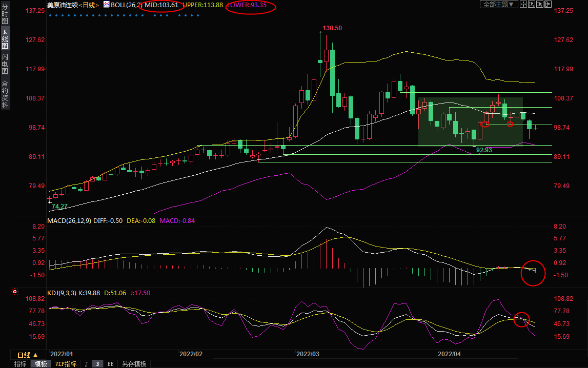Open the 全部主题 dropdown
Screen dimensions: 588x368
(x=497, y=4)
